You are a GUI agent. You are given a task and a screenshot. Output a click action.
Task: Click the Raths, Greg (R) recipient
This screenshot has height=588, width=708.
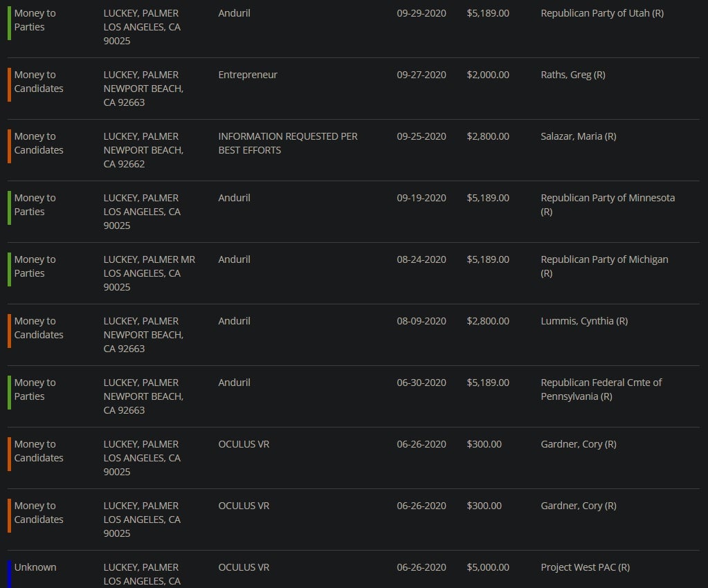(x=572, y=75)
